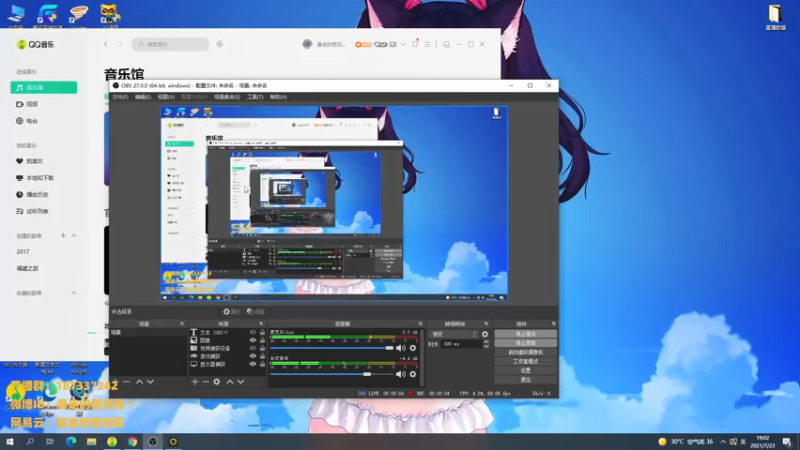Move selected scene up
This screenshot has height=450, width=800.
coord(139,382)
